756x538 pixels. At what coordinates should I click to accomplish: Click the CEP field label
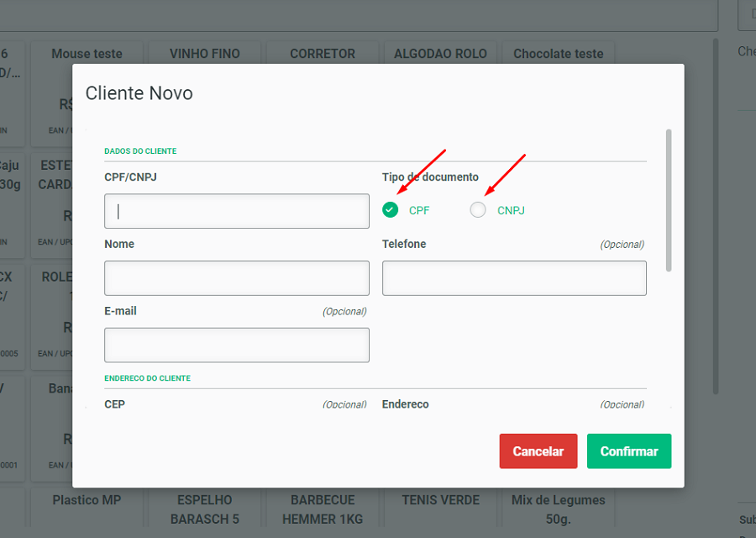[115, 404]
